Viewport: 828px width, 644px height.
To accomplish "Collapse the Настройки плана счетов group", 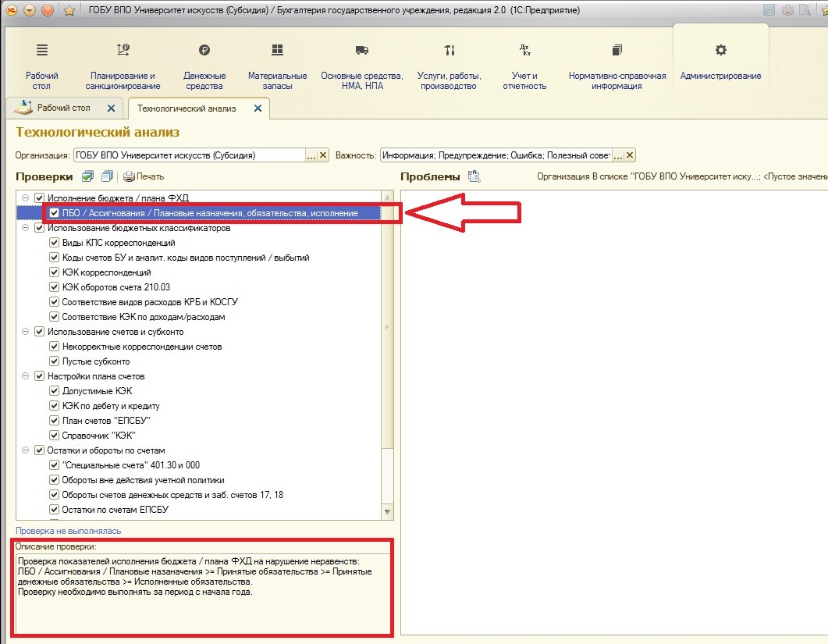I will click(27, 376).
